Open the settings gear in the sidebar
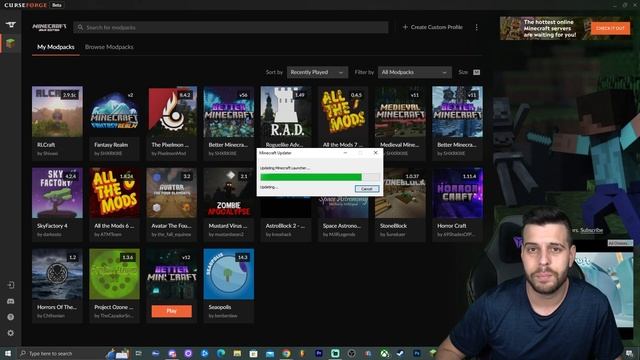640x360 pixels. 11,333
